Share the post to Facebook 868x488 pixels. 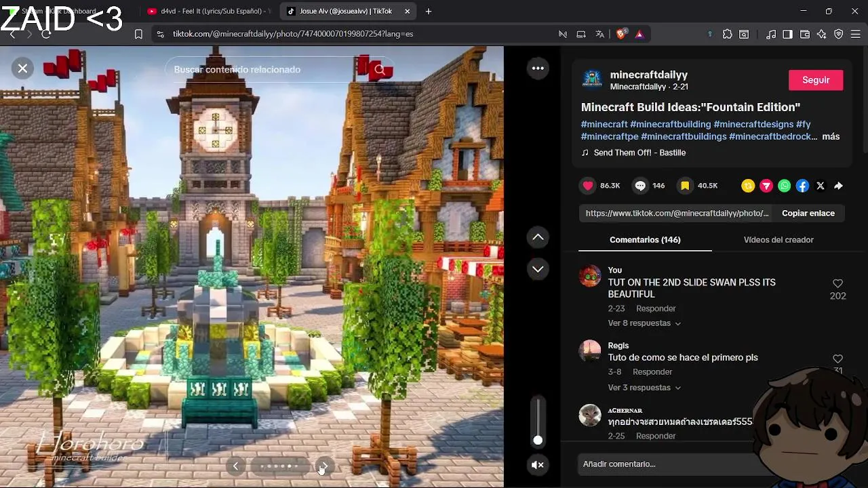click(802, 186)
